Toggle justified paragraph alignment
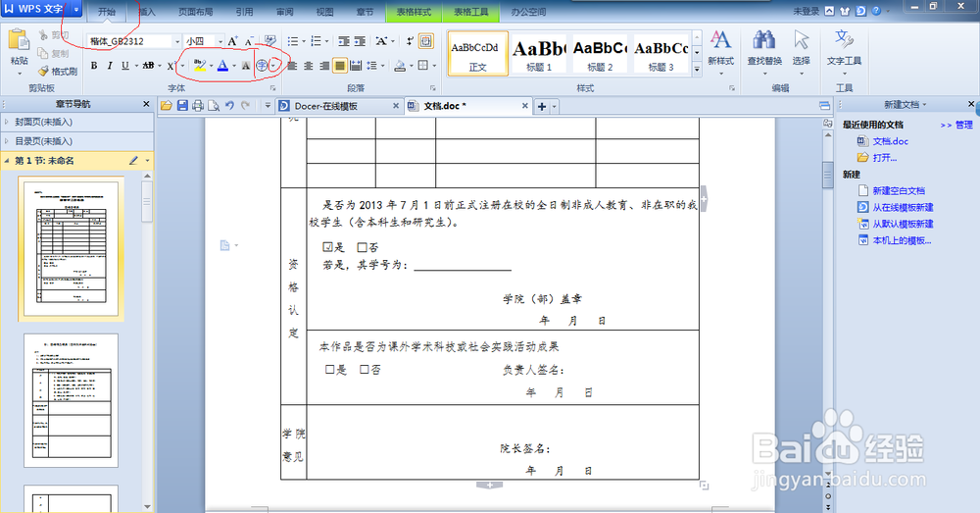Image resolution: width=980 pixels, height=513 pixels. click(339, 66)
